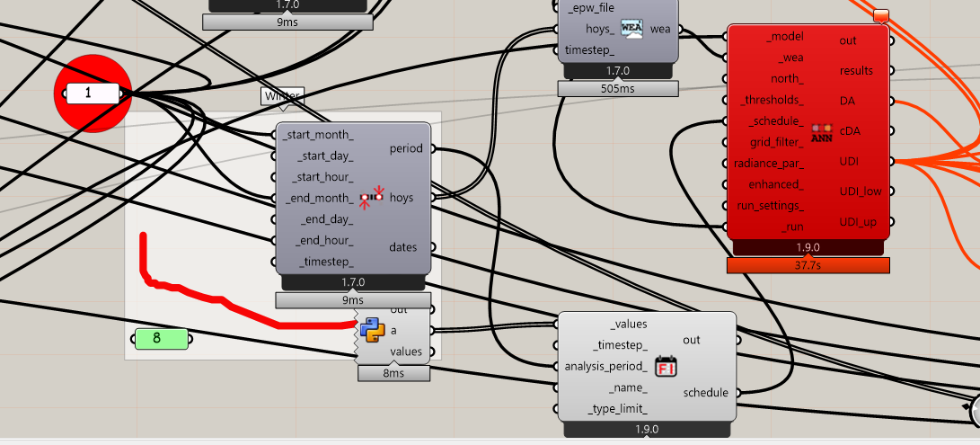Select the Python script component icon
980x445 pixels.
click(372, 331)
